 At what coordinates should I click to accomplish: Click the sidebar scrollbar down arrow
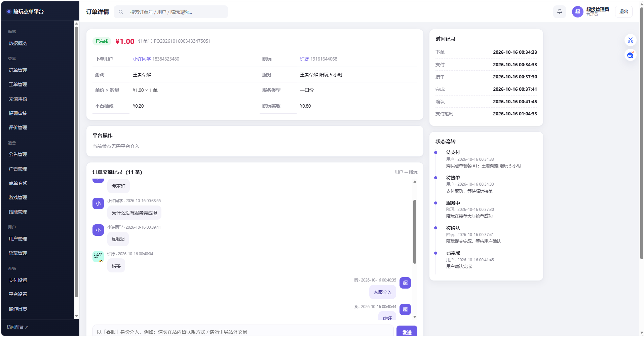[76, 316]
